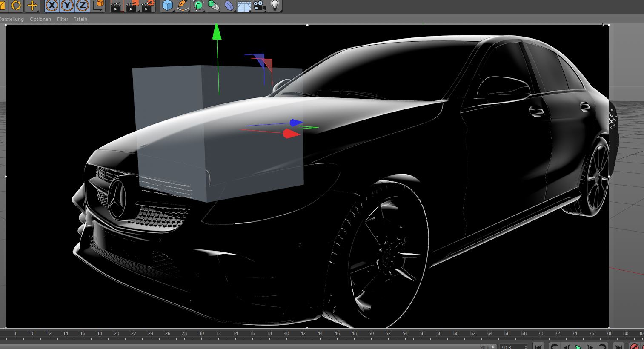Go to previous keyframe
Image resolution: width=644 pixels, height=349 pixels.
pyautogui.click(x=554, y=346)
